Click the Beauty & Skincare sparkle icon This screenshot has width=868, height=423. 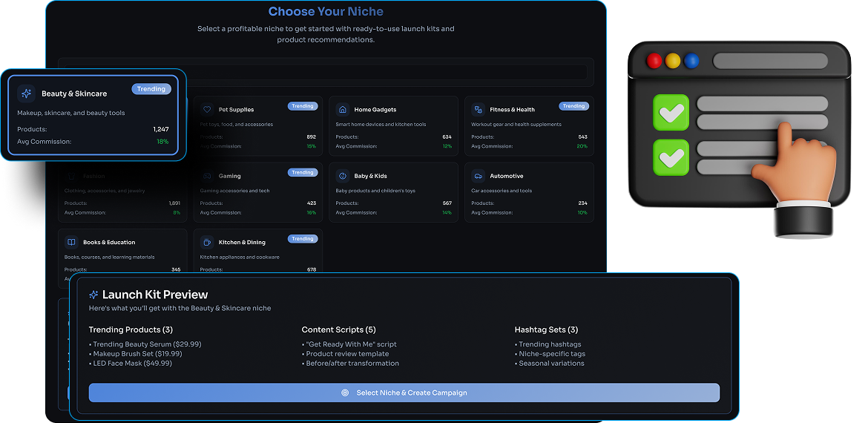tap(27, 94)
